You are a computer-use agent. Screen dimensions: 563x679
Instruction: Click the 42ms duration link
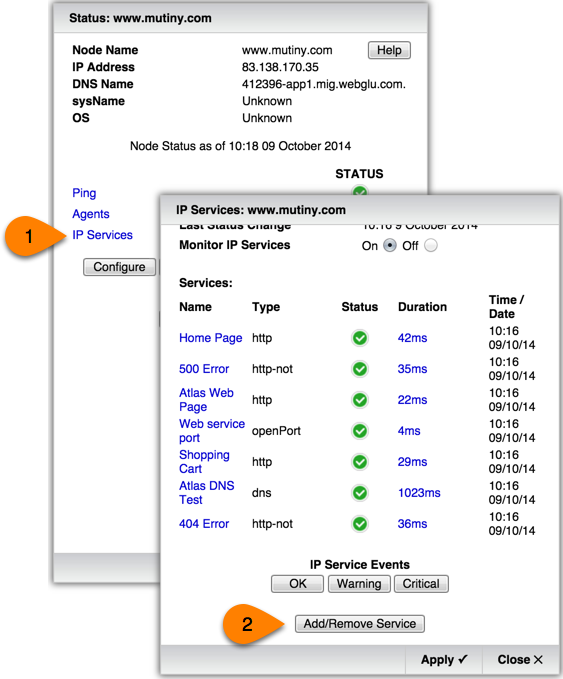click(x=412, y=338)
